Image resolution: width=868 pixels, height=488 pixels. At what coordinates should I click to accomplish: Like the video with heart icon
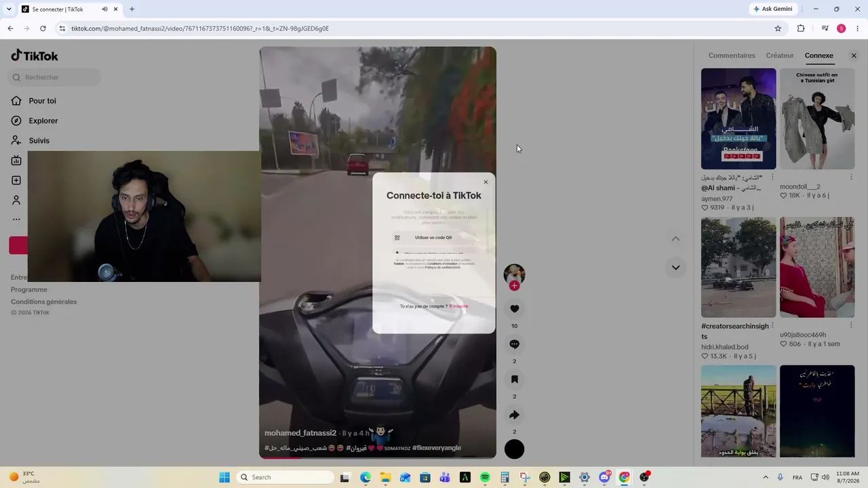pyautogui.click(x=515, y=309)
